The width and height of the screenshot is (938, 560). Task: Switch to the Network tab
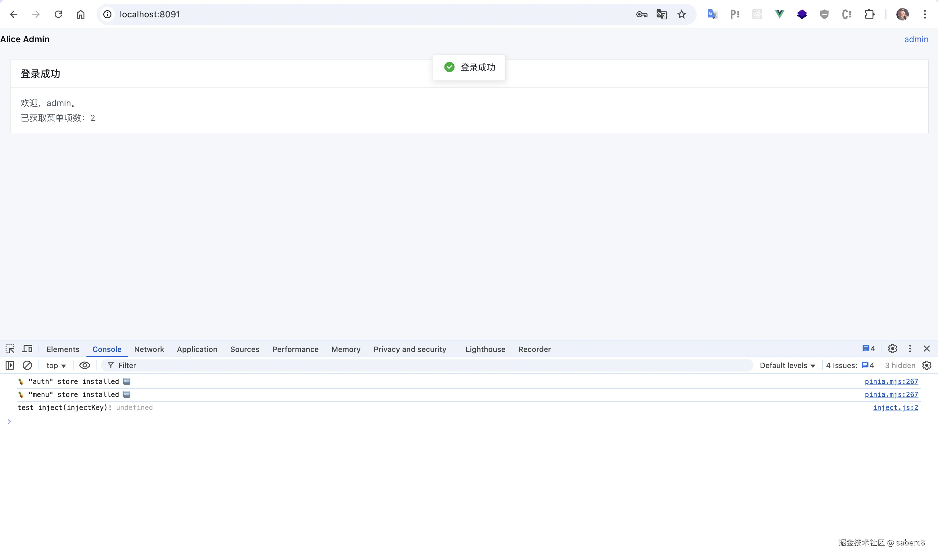coord(149,349)
